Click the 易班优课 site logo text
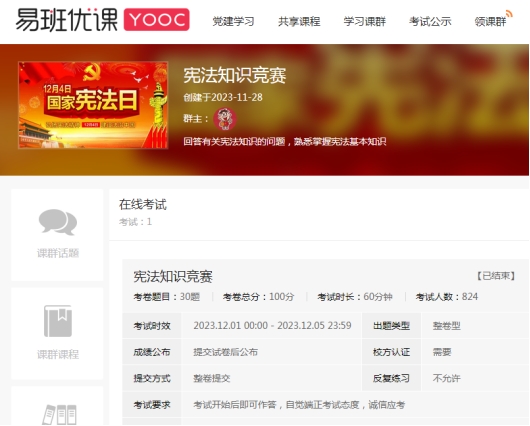The width and height of the screenshot is (530, 426). pos(67,20)
